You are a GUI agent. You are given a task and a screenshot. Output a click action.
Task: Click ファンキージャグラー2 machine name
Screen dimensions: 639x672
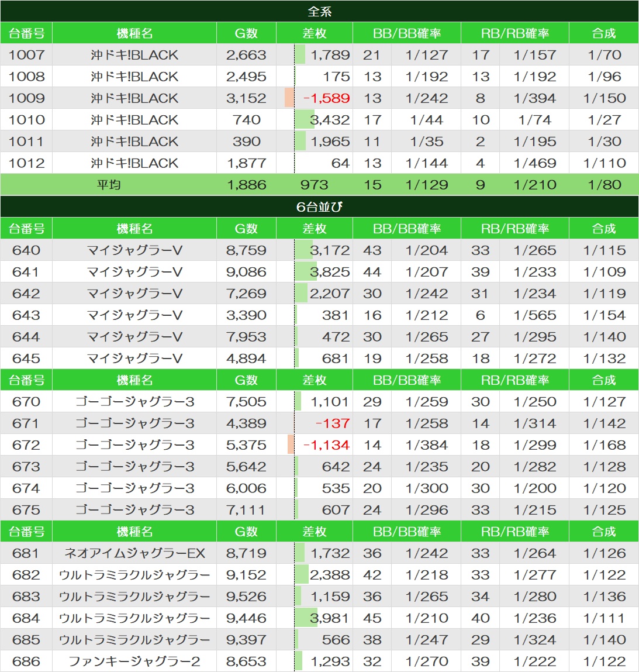coord(134,661)
